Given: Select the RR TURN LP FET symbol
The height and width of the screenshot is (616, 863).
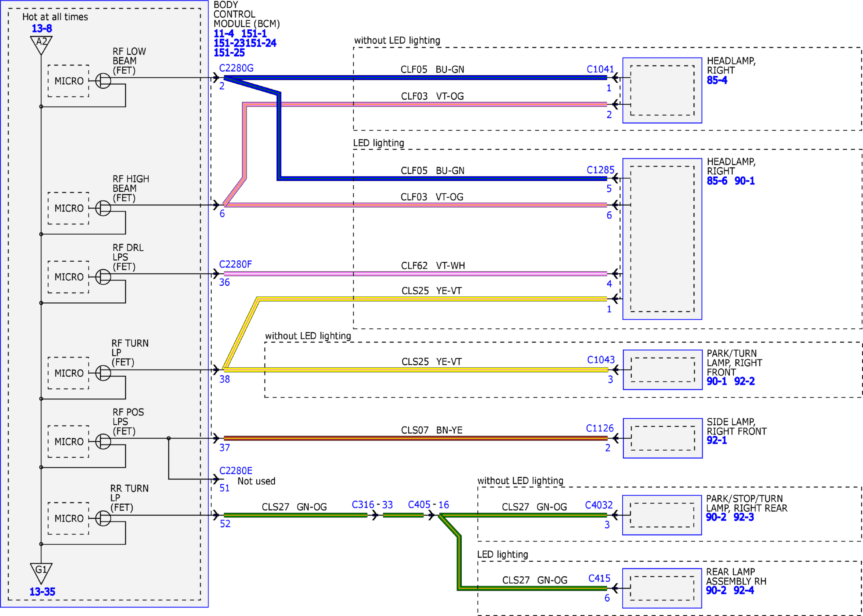Looking at the screenshot, I should [103, 518].
